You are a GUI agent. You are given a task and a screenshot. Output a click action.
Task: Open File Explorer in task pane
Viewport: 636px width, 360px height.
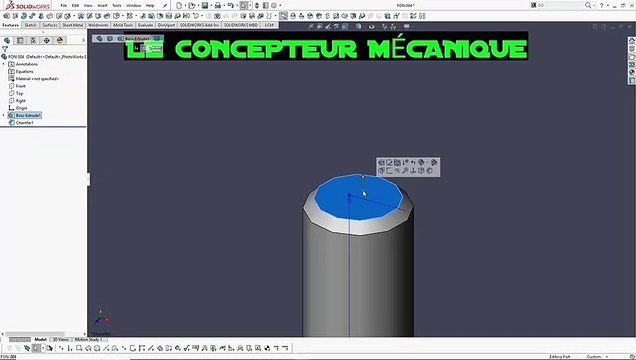[632, 57]
